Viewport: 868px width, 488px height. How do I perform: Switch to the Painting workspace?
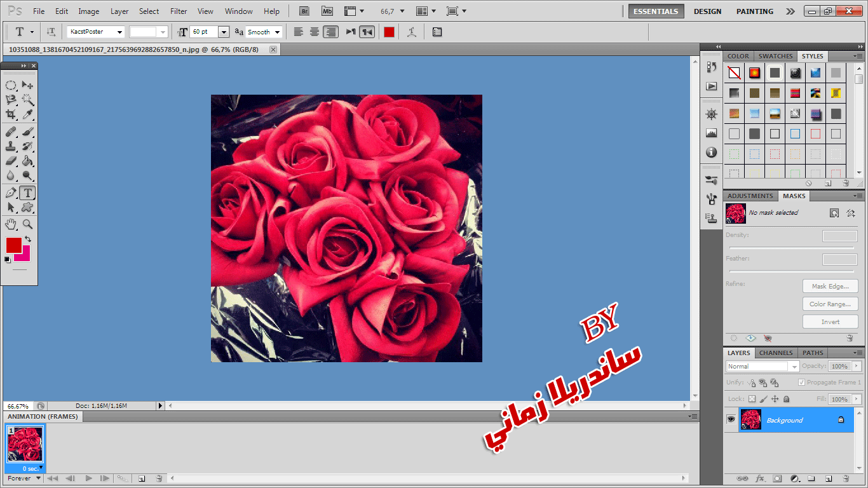click(755, 11)
